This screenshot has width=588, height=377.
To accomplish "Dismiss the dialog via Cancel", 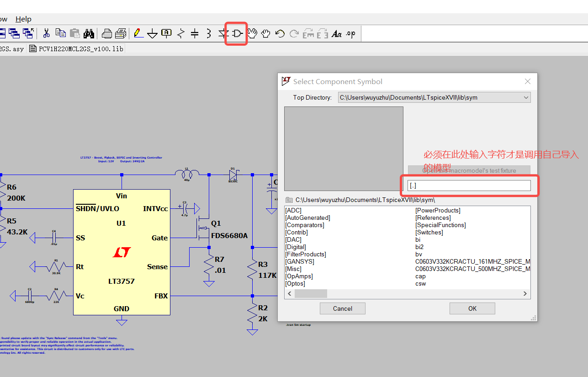I will coord(342,308).
